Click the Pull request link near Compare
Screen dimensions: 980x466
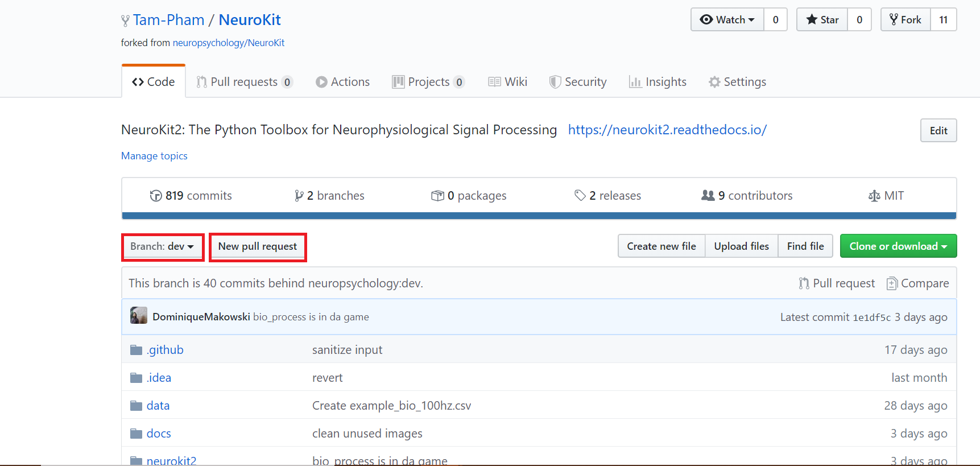point(837,283)
